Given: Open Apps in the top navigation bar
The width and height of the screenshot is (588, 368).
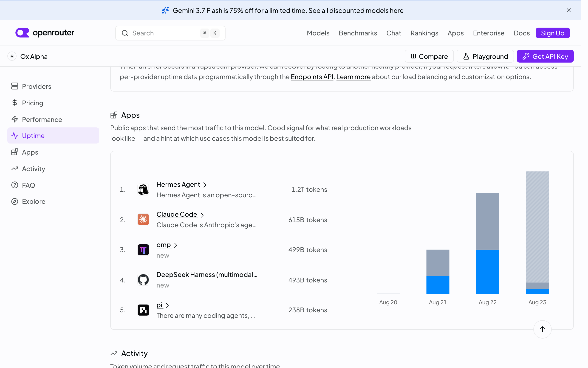Looking at the screenshot, I should coord(455,33).
